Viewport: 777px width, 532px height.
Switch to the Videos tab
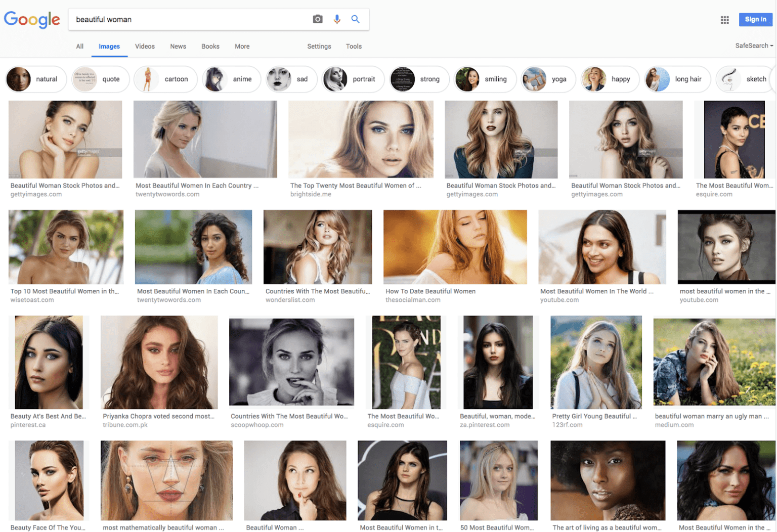pos(145,46)
